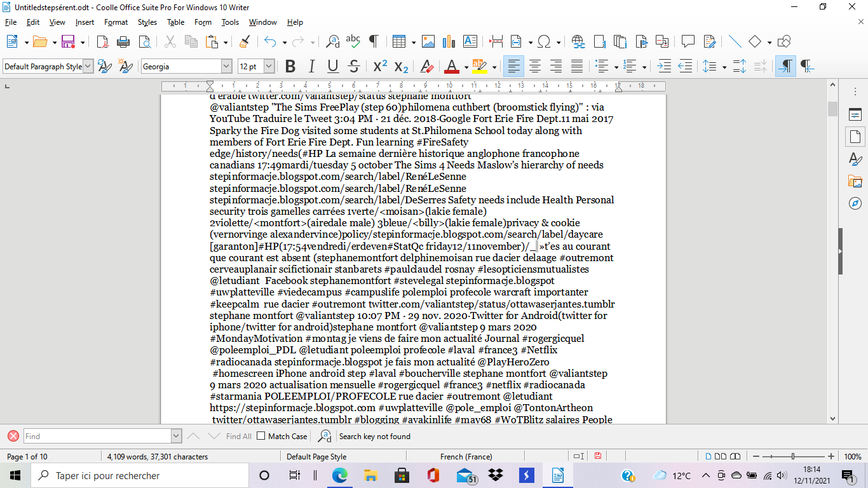Insert a chart
Image resolution: width=868 pixels, height=488 pixels.
coord(449,42)
